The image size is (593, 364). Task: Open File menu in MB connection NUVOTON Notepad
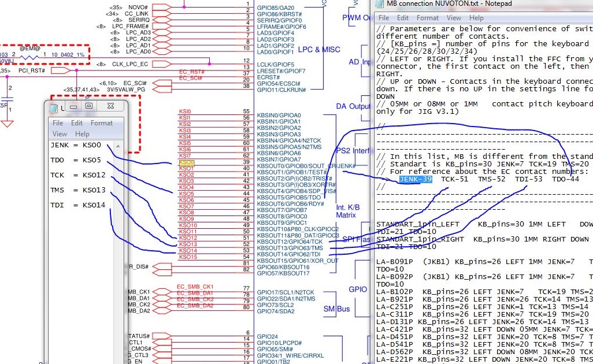384,18
